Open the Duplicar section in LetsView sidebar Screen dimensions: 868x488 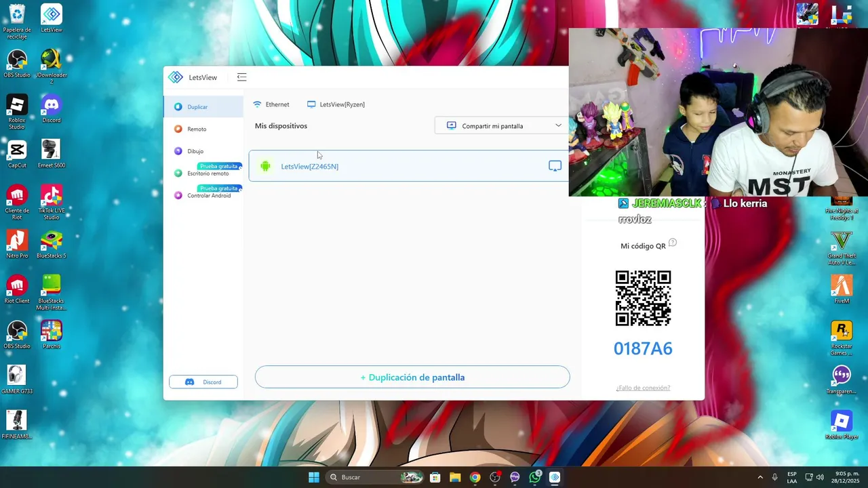click(203, 106)
